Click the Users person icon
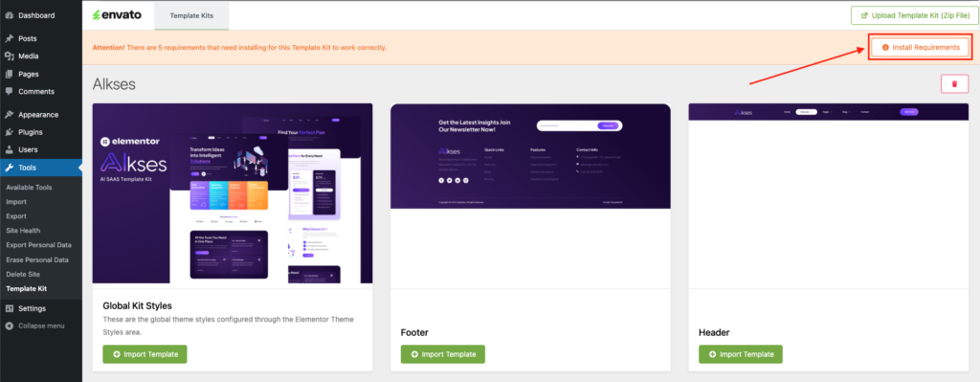This screenshot has width=980, height=382. 10,150
